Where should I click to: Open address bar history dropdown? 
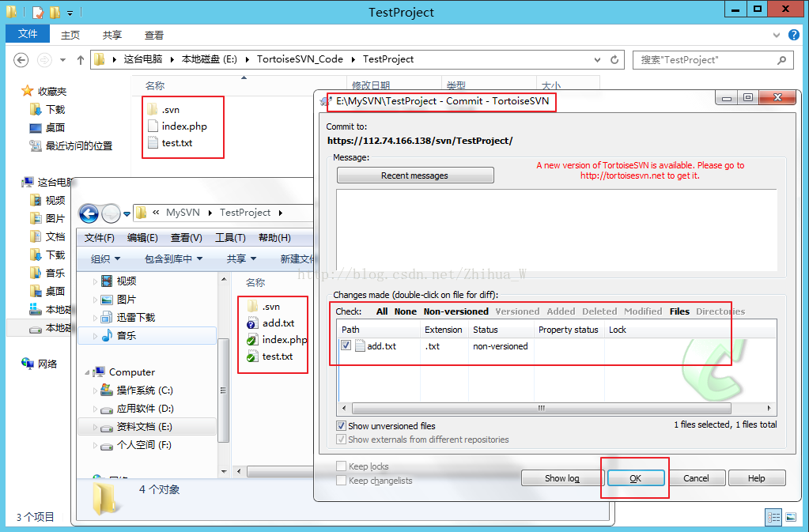click(598, 60)
